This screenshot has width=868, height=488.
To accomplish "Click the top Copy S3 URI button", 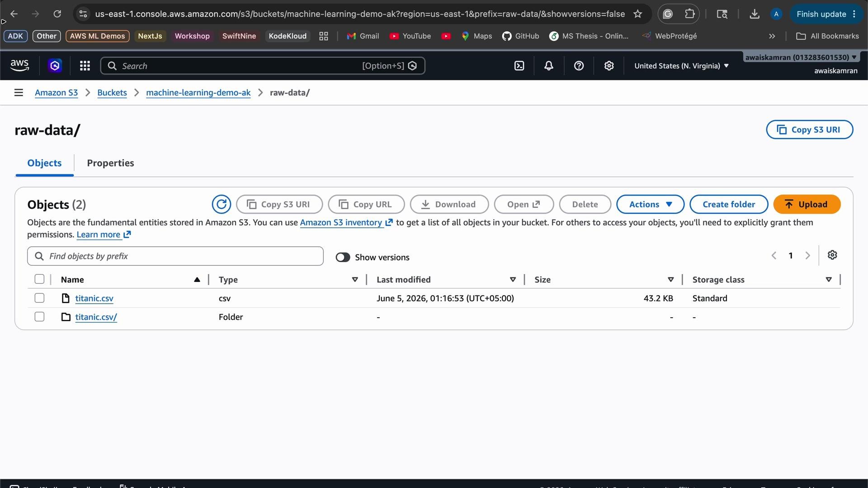I will 809,130.
